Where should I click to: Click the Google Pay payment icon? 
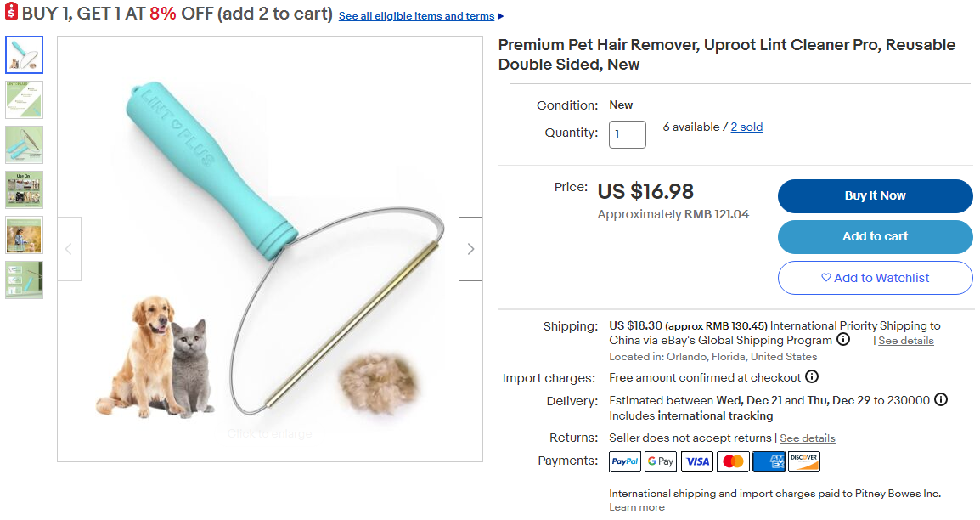pos(660,461)
